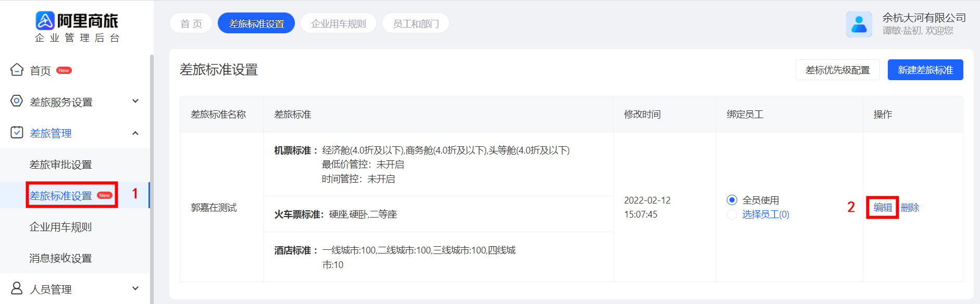
Task: Click the 差旅管理 calendar-check icon
Action: pos(17,132)
